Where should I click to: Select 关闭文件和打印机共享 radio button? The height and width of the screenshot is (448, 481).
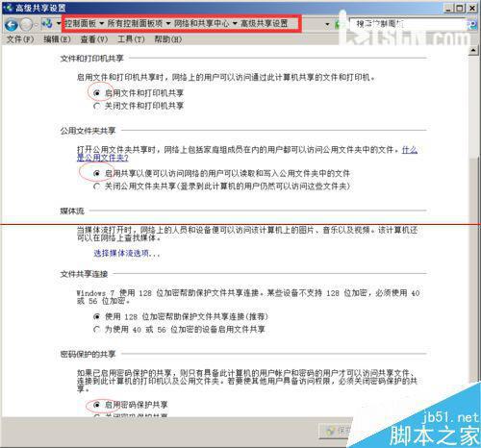(96, 106)
